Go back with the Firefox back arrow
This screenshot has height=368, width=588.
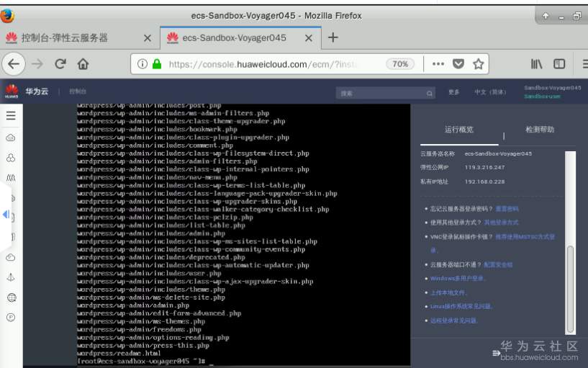pos(14,64)
